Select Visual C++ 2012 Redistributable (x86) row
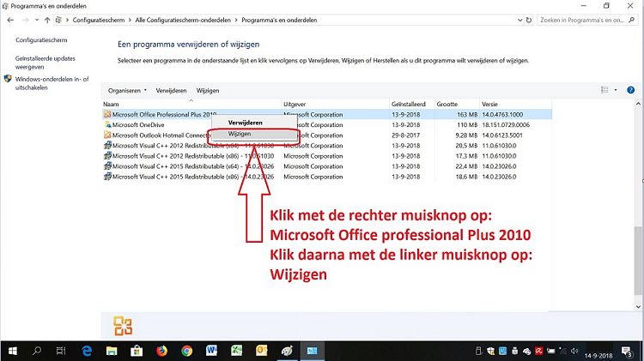The width and height of the screenshot is (644, 361). 326,156
